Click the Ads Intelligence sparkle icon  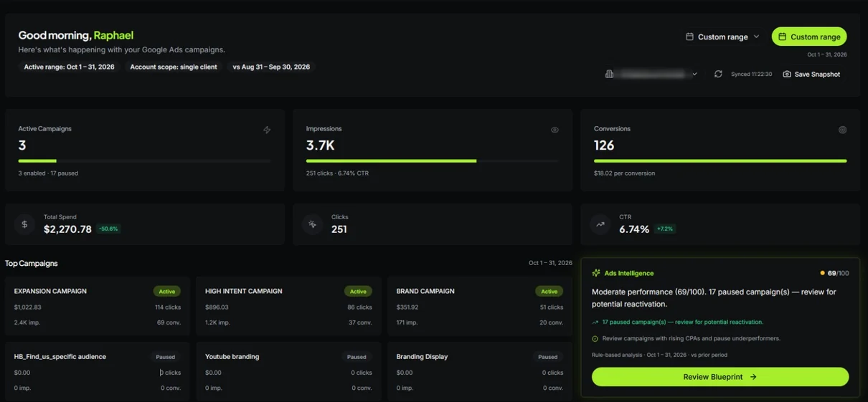point(596,273)
